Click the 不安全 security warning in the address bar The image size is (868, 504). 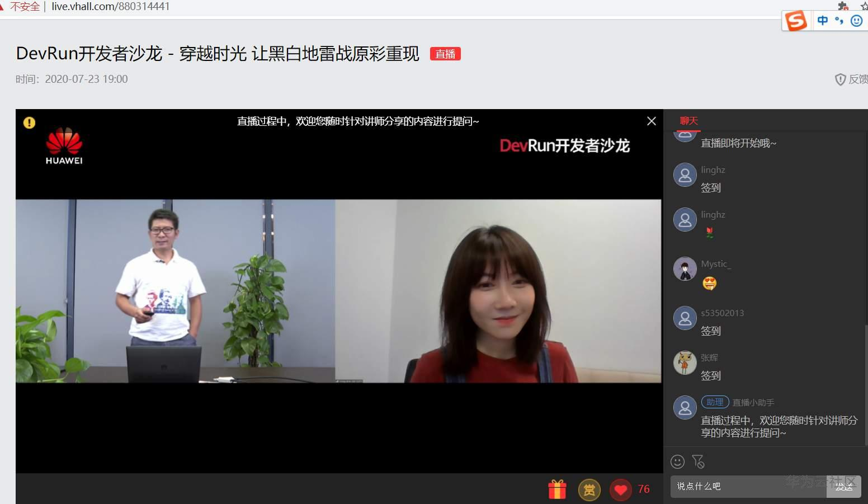pyautogui.click(x=25, y=7)
